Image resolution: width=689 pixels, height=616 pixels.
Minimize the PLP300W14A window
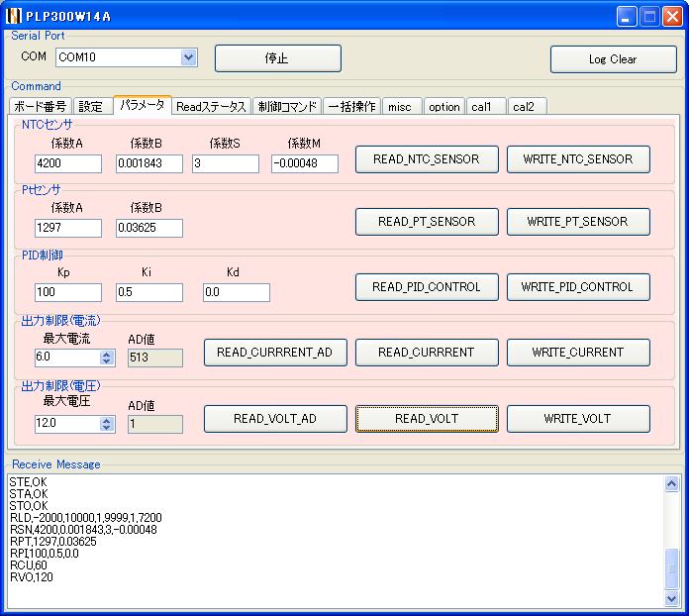coord(627,17)
